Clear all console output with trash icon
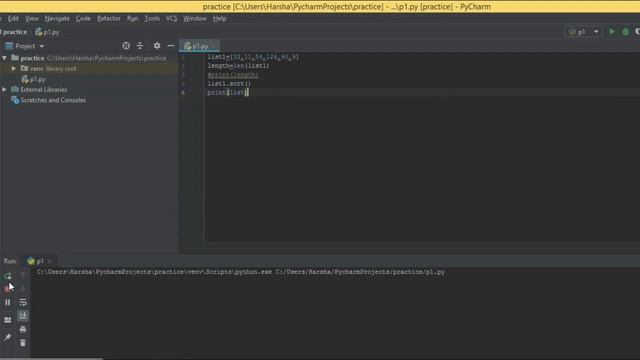Image resolution: width=640 pixels, height=360 pixels. [23, 343]
